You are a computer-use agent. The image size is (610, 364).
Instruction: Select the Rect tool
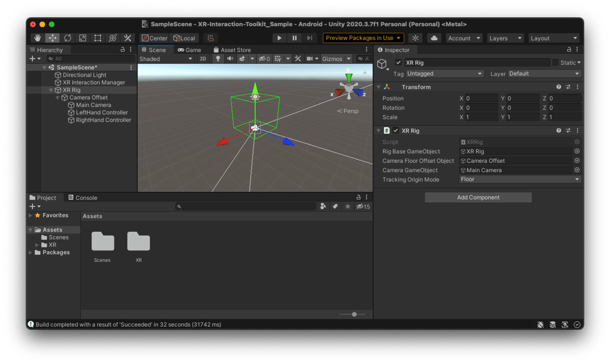click(x=98, y=38)
